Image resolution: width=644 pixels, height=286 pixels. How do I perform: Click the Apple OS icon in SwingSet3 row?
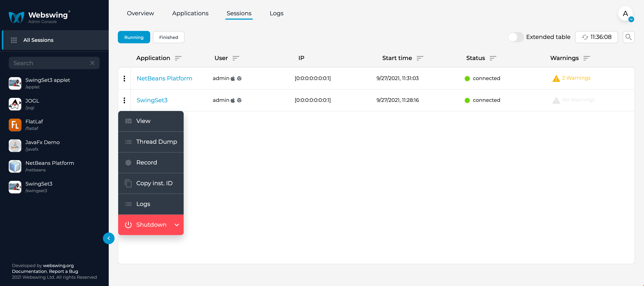(233, 100)
